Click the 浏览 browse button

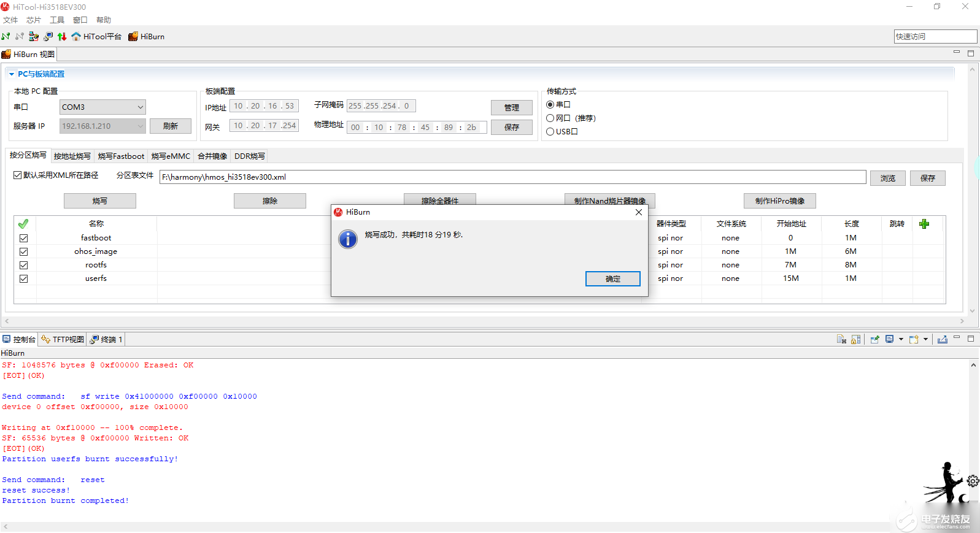pyautogui.click(x=888, y=178)
